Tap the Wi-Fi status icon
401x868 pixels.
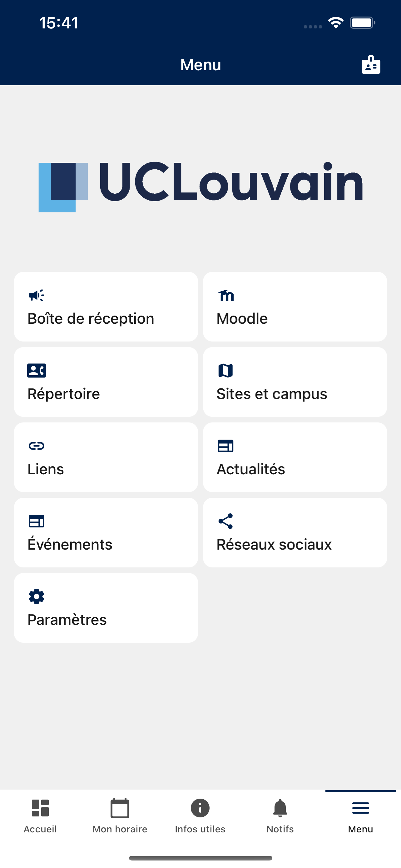coord(336,22)
